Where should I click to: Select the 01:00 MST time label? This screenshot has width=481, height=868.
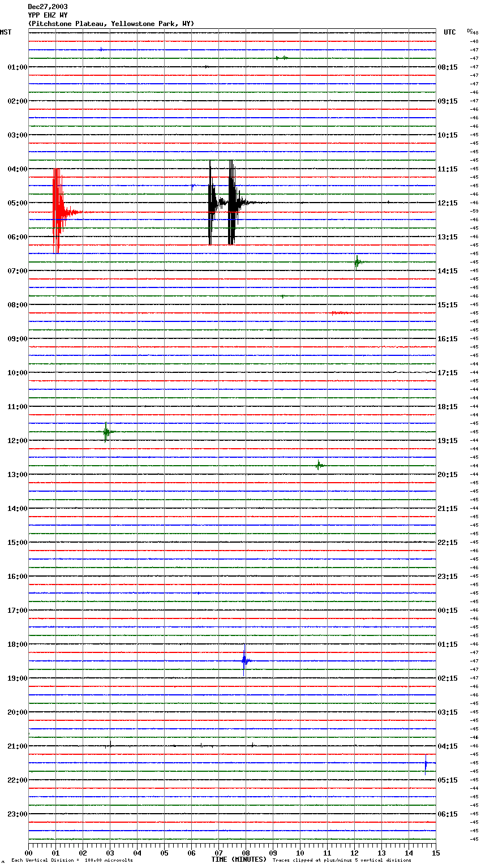pos(18,67)
